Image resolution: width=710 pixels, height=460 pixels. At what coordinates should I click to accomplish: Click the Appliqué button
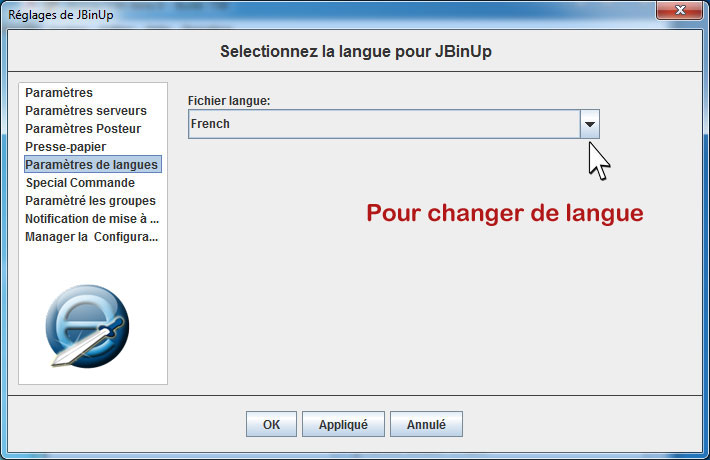343,424
